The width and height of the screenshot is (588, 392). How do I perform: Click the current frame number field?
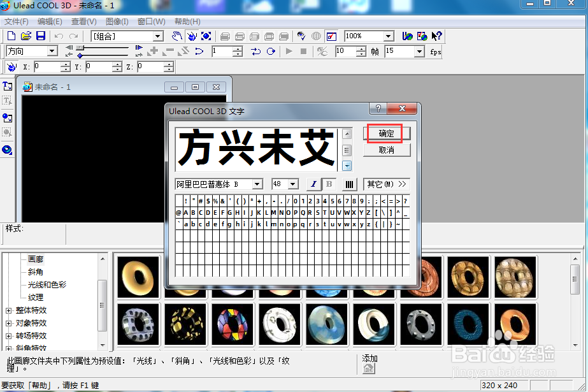point(222,52)
